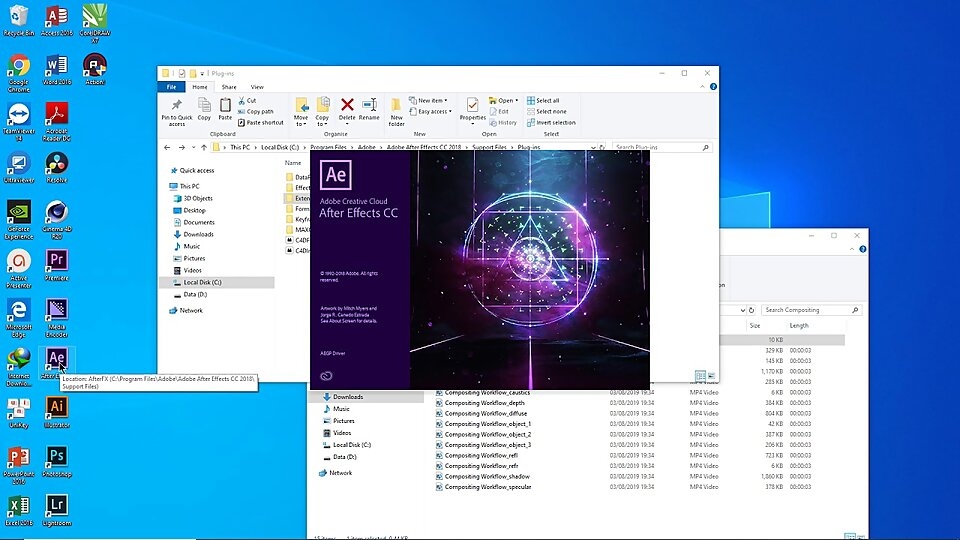Open the Microsoft Edge desktop icon
Image resolution: width=960 pixels, height=540 pixels.
coord(18,318)
